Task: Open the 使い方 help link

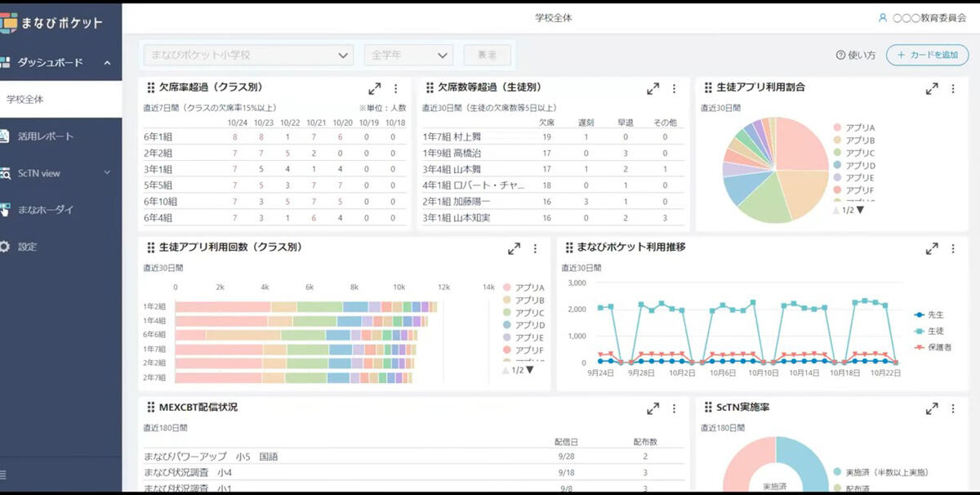Action: (x=855, y=56)
